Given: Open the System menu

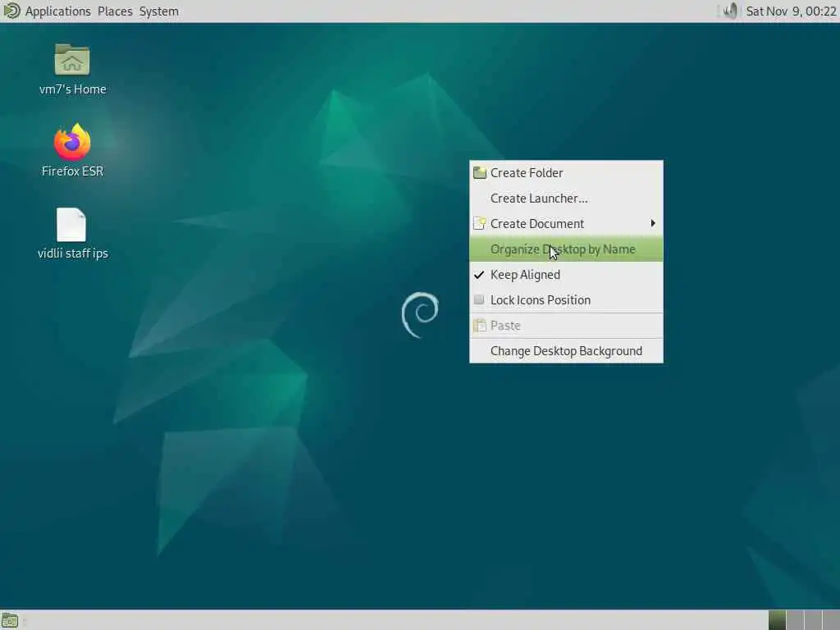Looking at the screenshot, I should pos(158,11).
